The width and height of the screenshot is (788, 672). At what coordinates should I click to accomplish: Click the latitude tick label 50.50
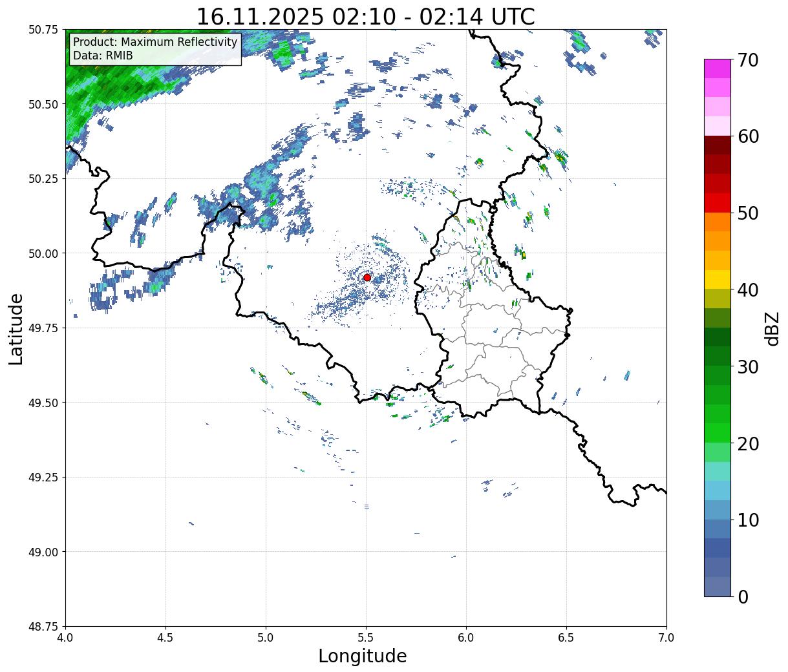pos(43,104)
